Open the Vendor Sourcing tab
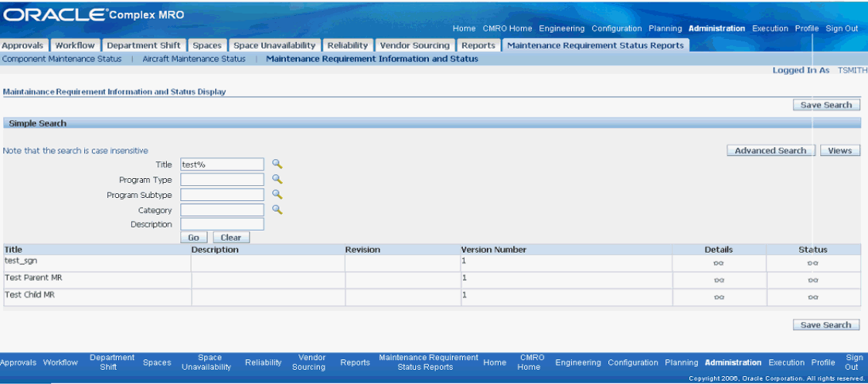This screenshot has width=868, height=384. click(415, 45)
